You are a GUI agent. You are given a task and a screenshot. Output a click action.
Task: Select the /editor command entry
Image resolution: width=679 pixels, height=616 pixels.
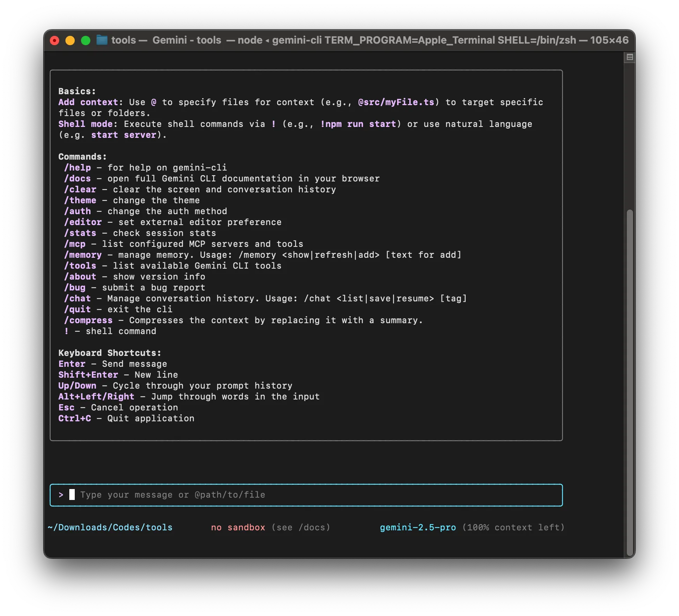[84, 222]
